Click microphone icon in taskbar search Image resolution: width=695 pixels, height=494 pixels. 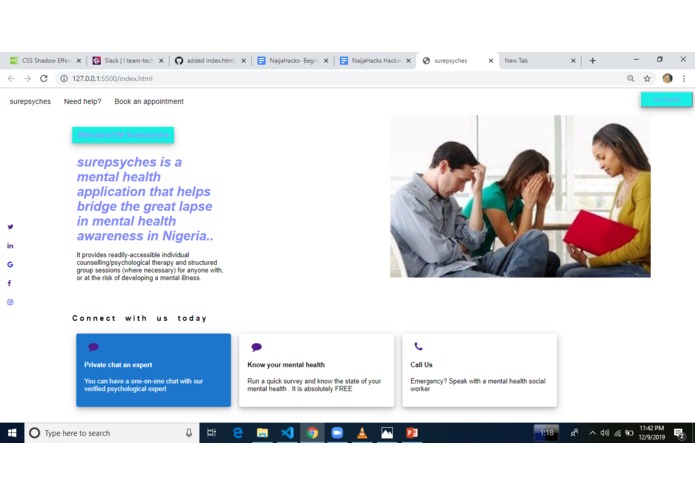click(189, 433)
